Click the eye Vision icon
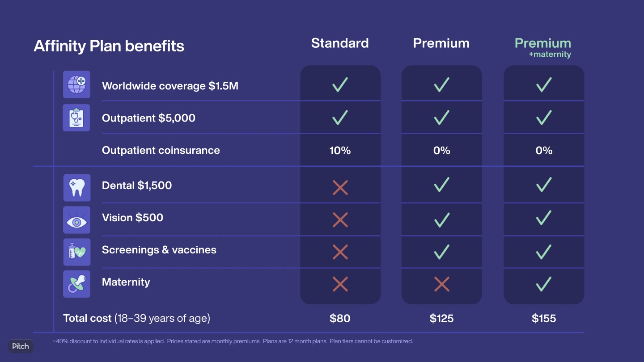The width and height of the screenshot is (644, 362). 76,220
